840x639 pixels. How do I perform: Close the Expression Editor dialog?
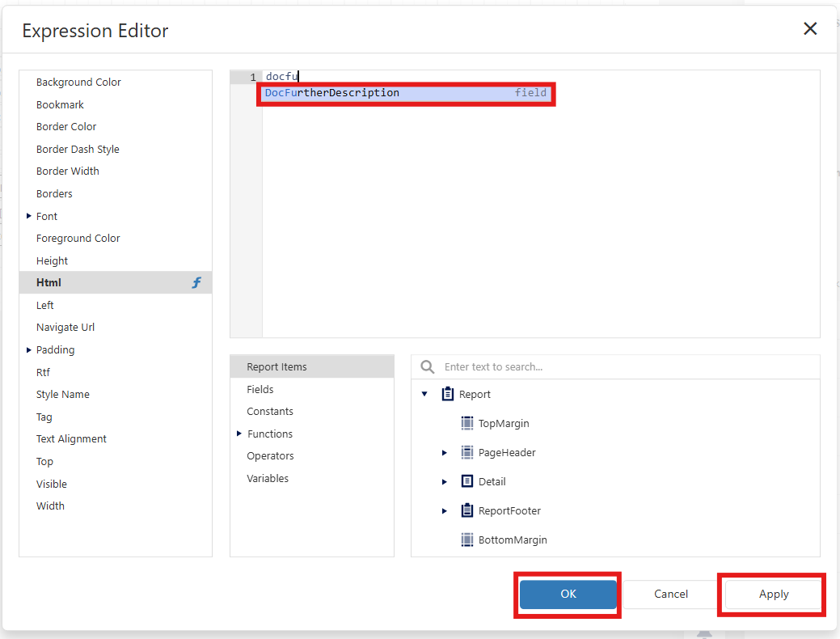point(810,28)
